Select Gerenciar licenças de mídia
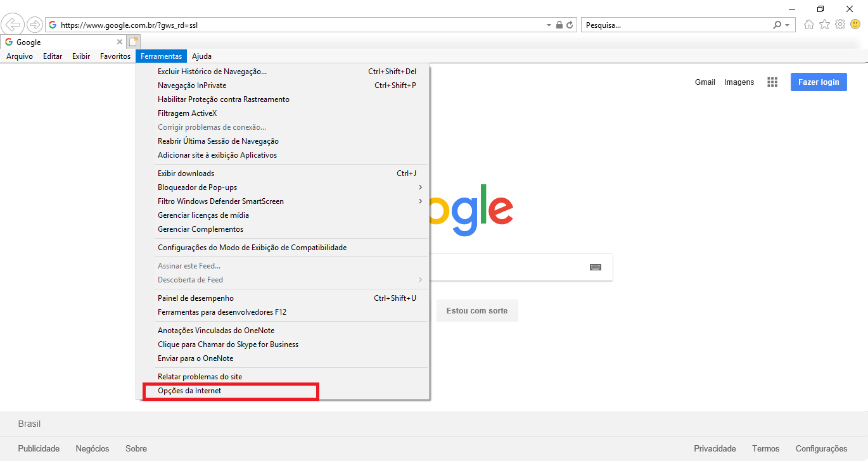 pos(284,215)
